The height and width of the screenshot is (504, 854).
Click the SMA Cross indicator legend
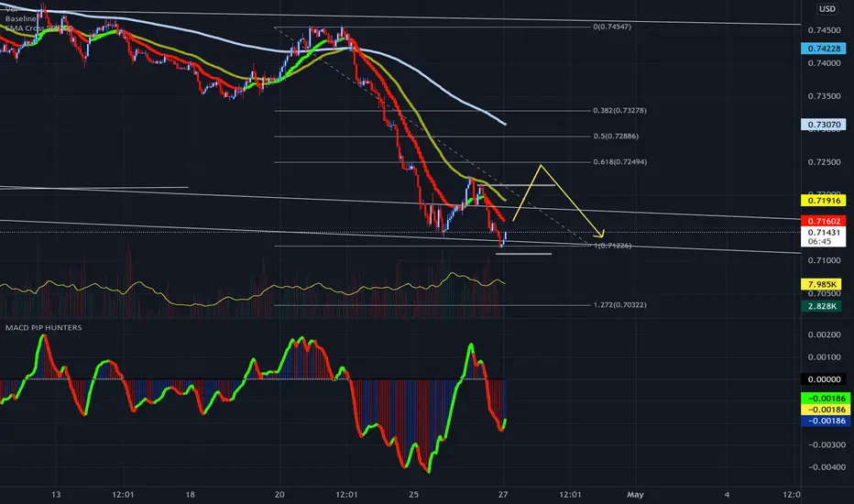pos(38,27)
